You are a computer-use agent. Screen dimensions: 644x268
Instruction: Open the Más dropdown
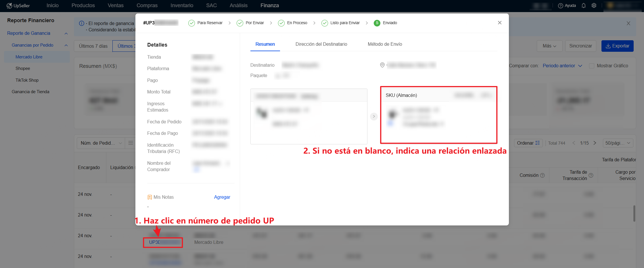(x=549, y=46)
